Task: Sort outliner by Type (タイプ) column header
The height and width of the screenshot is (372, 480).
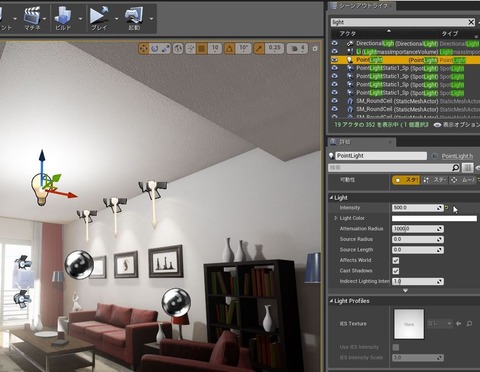Action: tap(449, 34)
